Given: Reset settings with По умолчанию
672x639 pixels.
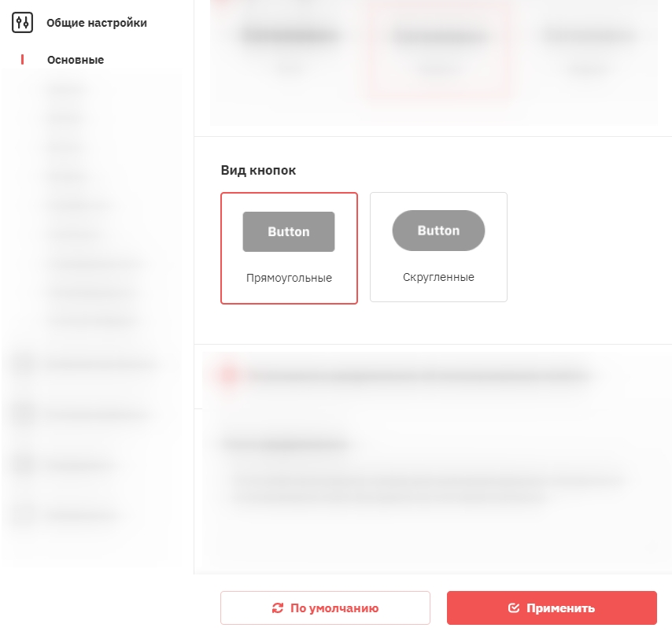Looking at the screenshot, I should tap(325, 608).
